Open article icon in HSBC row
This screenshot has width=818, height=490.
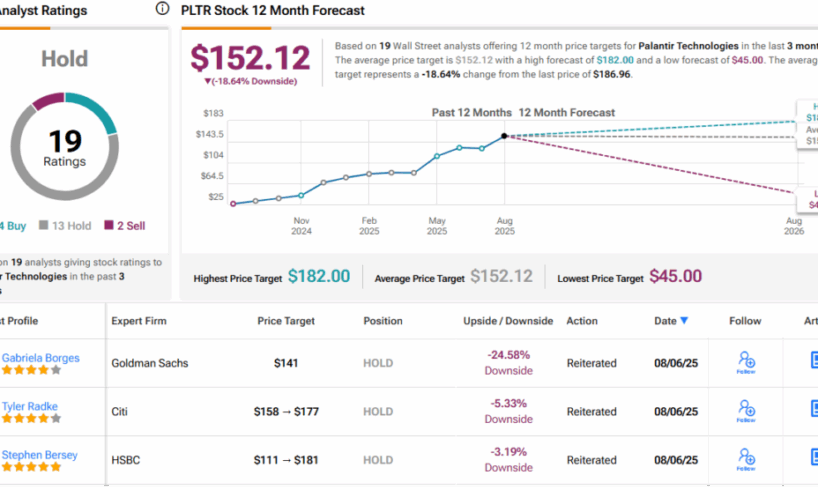click(x=812, y=458)
